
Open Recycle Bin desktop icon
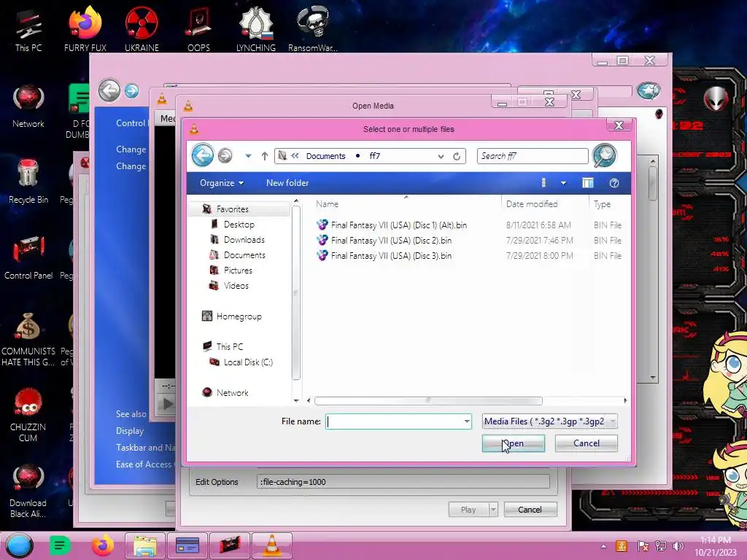[x=28, y=182]
